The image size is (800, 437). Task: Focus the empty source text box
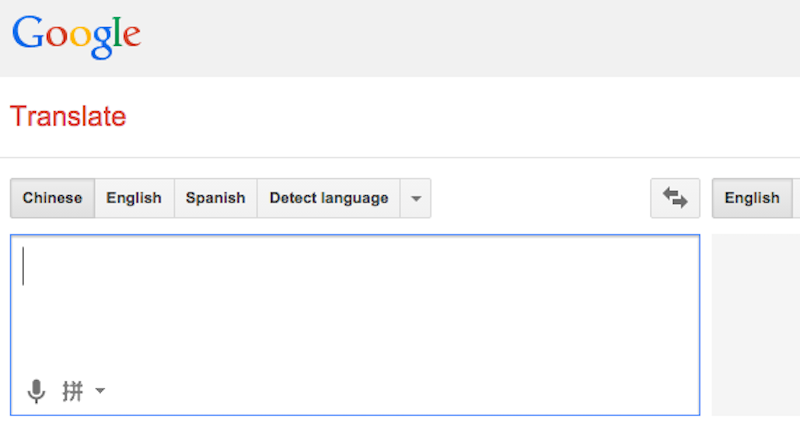pos(355,310)
